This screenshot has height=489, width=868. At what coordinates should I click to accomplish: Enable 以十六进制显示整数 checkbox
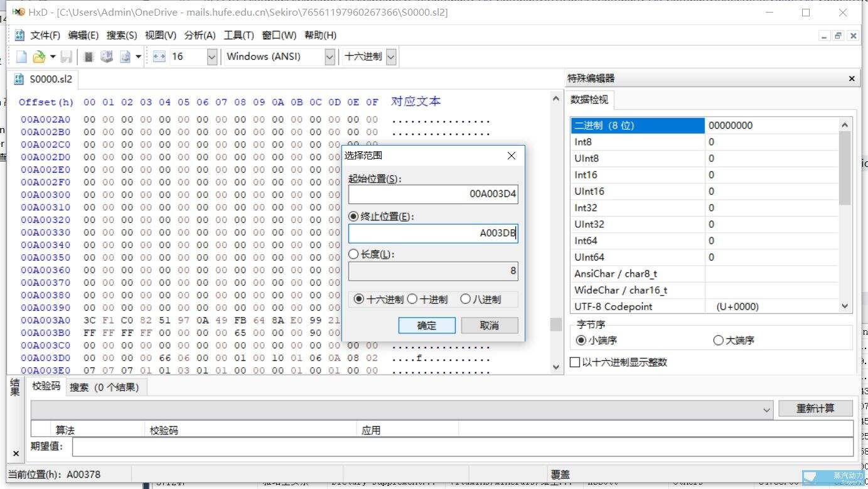coord(574,362)
